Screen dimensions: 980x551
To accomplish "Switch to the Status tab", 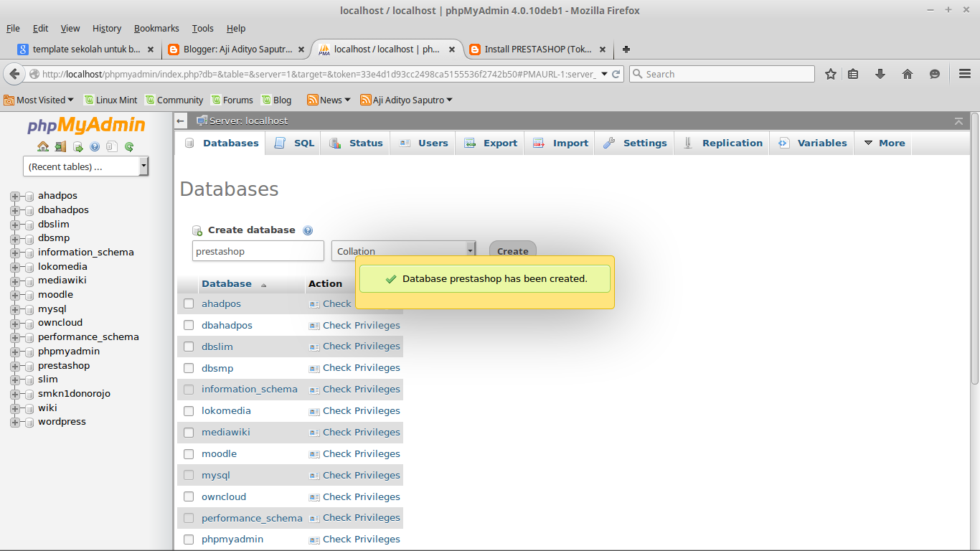I will [356, 143].
